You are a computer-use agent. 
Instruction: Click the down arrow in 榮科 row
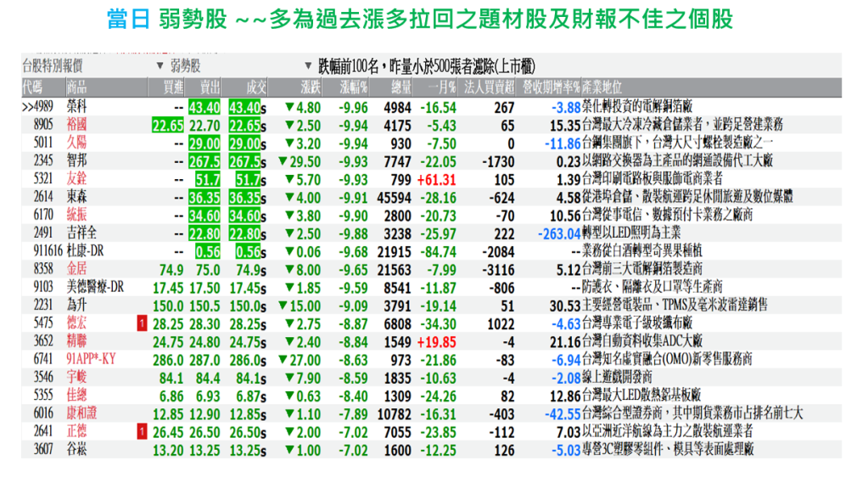[x=289, y=107]
